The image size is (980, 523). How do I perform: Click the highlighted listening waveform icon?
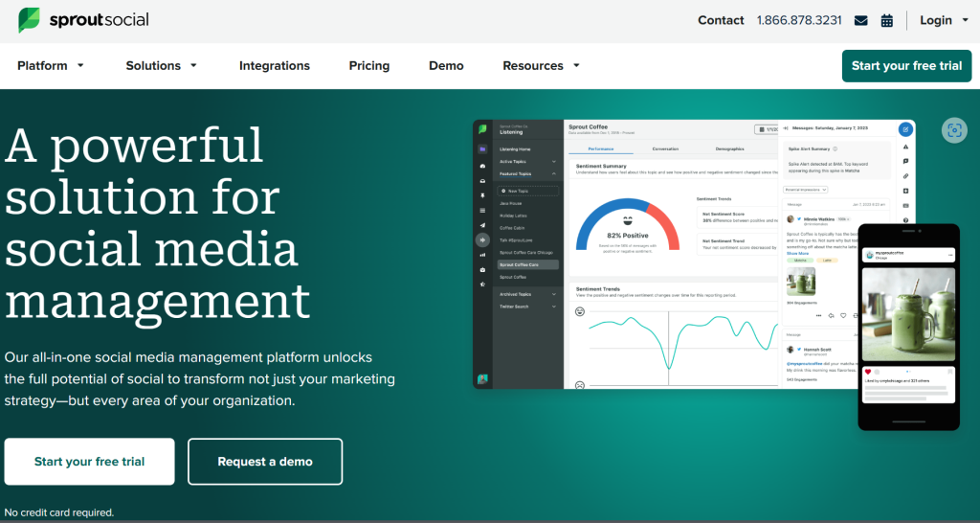point(482,239)
